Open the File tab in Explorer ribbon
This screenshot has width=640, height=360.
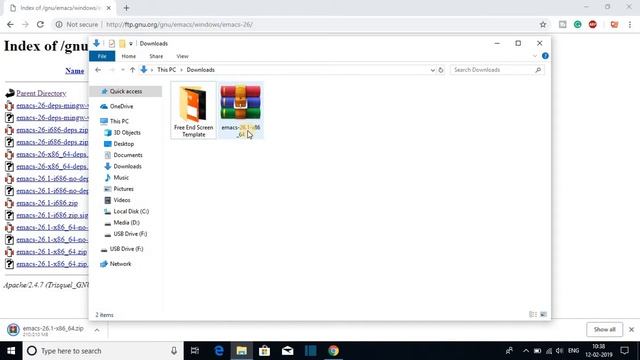pyautogui.click(x=102, y=56)
